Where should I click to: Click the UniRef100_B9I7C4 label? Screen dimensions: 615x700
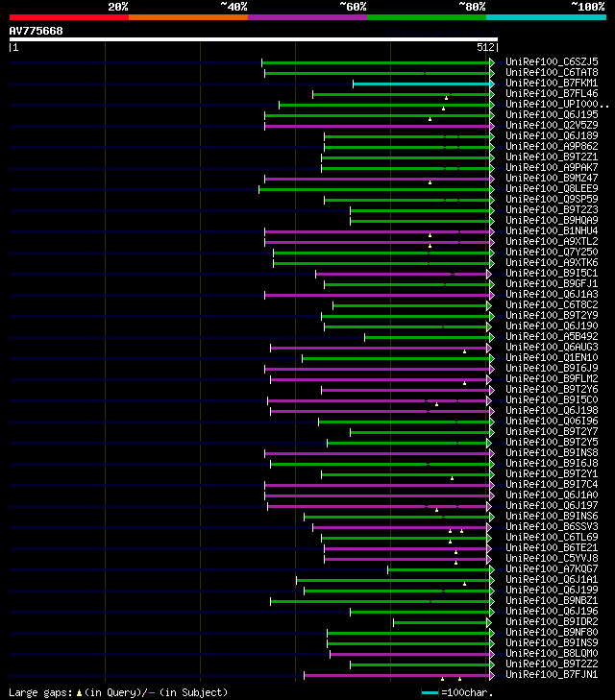552,484
